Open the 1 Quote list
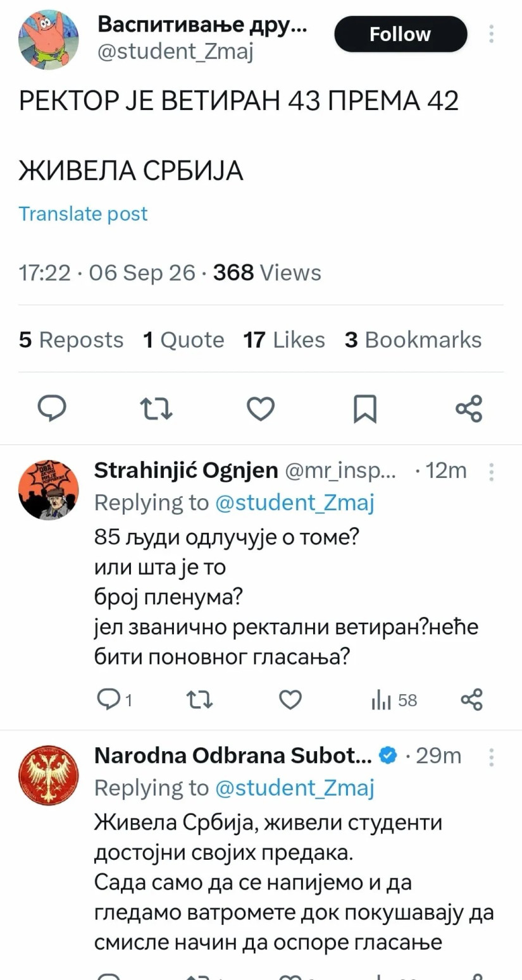This screenshot has height=980, width=522. [x=183, y=340]
